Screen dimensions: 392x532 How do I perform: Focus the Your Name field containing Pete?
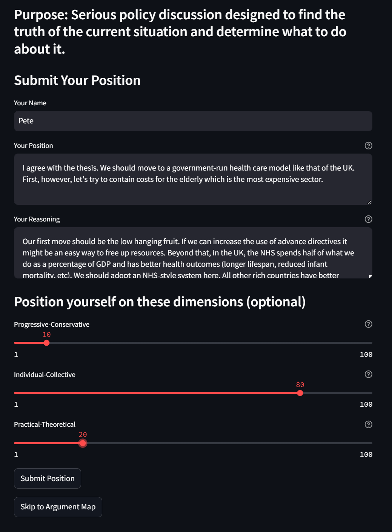pyautogui.click(x=193, y=121)
